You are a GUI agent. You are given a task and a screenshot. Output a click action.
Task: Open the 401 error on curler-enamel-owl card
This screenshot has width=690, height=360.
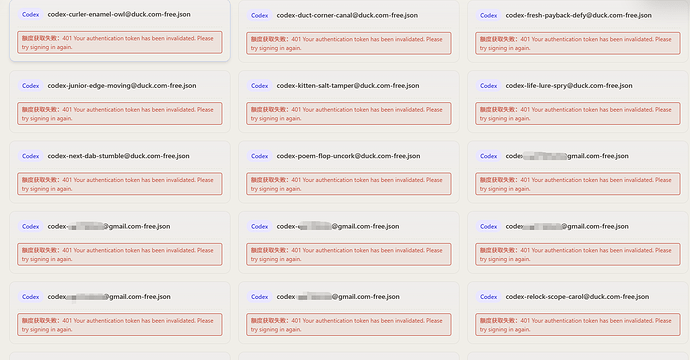click(120, 43)
